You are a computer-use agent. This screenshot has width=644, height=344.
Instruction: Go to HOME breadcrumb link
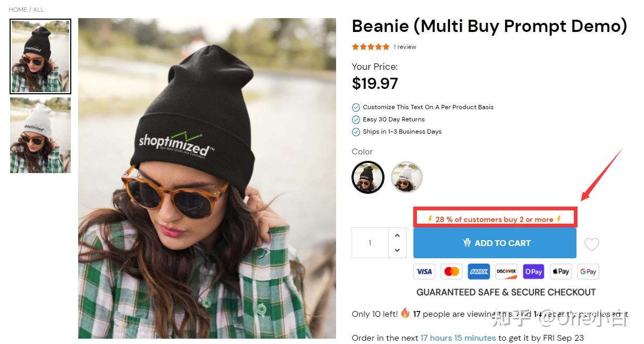tap(18, 10)
